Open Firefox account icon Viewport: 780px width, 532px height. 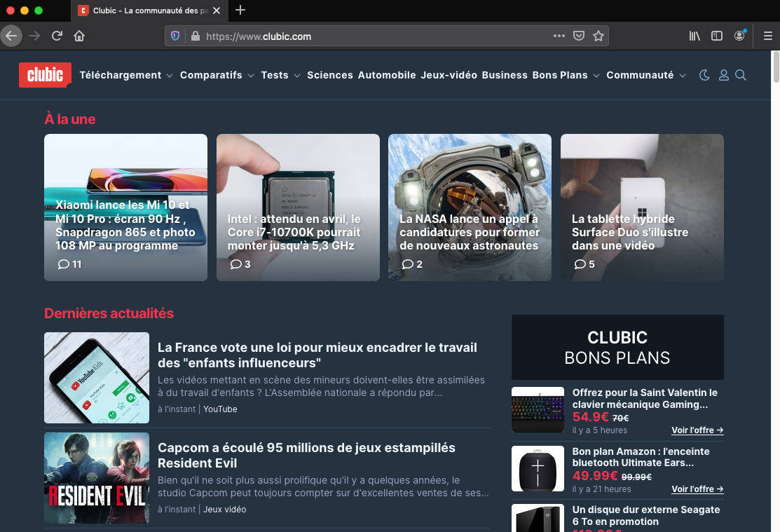click(x=740, y=36)
